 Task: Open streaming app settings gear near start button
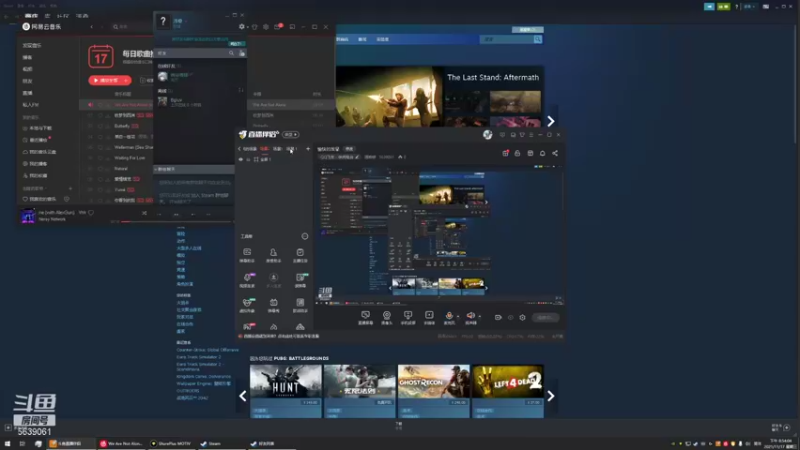(x=522, y=317)
